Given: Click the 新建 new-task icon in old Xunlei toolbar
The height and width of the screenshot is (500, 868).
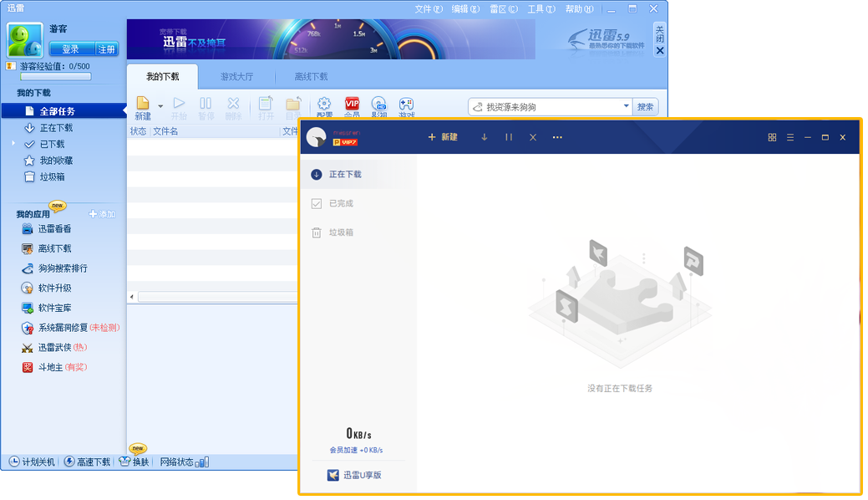Looking at the screenshot, I should click(x=143, y=104).
